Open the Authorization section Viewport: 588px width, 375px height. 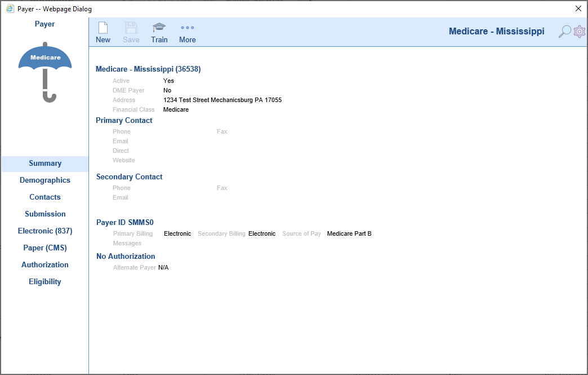click(45, 264)
